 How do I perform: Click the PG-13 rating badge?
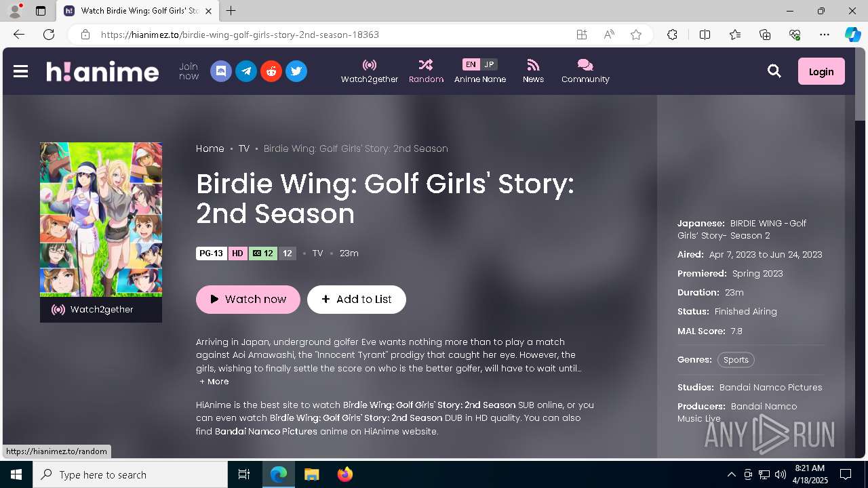tap(211, 253)
